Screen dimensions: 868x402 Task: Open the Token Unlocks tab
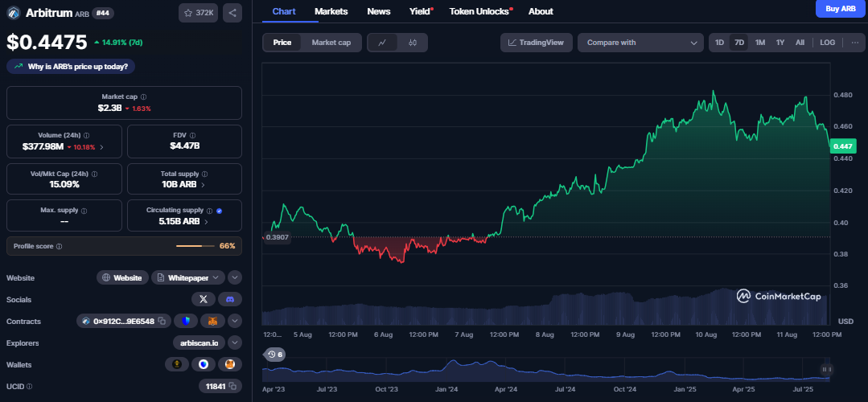pyautogui.click(x=479, y=11)
